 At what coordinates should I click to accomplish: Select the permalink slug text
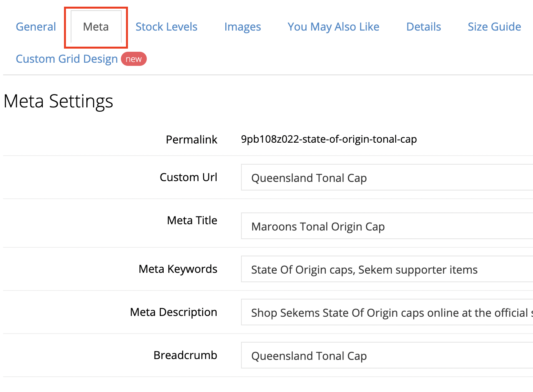pyautogui.click(x=329, y=139)
